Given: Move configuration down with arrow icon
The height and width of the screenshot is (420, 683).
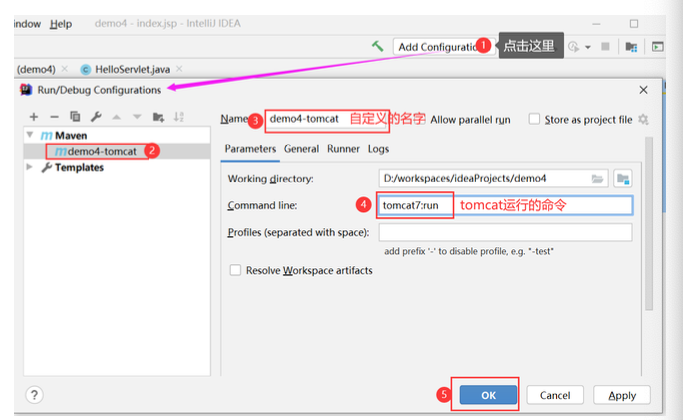Looking at the screenshot, I should [137, 117].
